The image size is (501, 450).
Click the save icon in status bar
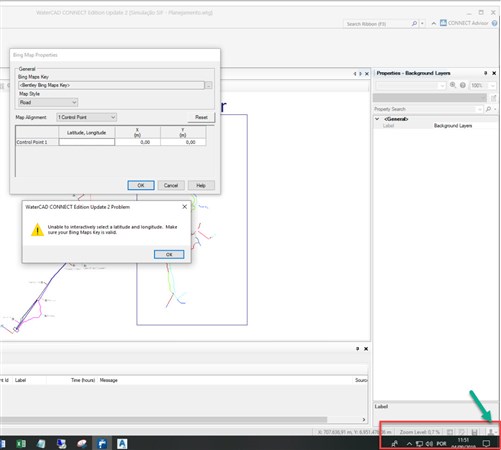(475, 432)
